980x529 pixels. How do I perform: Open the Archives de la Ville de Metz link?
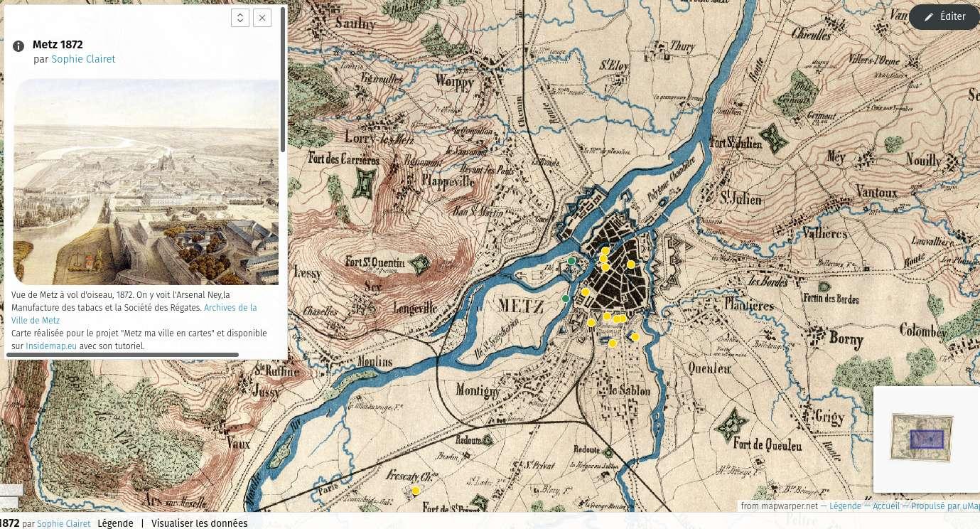230,308
